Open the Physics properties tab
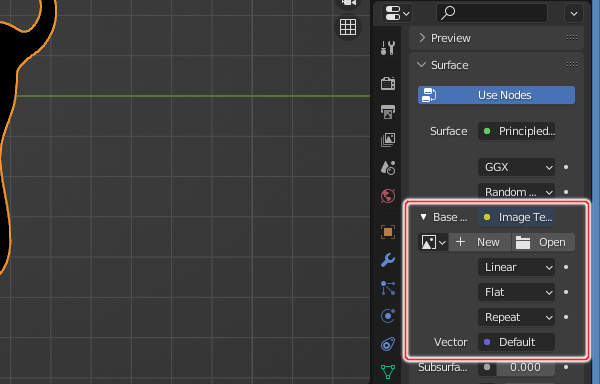The width and height of the screenshot is (600, 384). (x=388, y=316)
